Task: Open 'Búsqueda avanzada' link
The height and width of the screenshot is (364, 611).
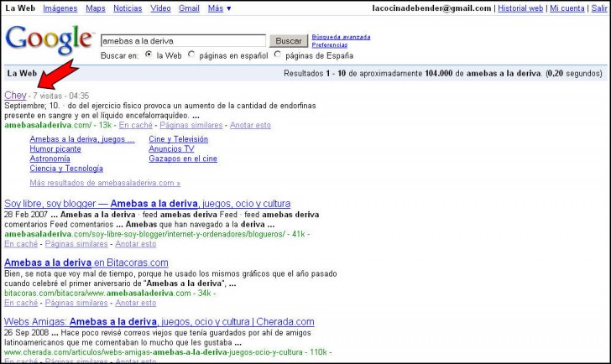Action: (341, 37)
